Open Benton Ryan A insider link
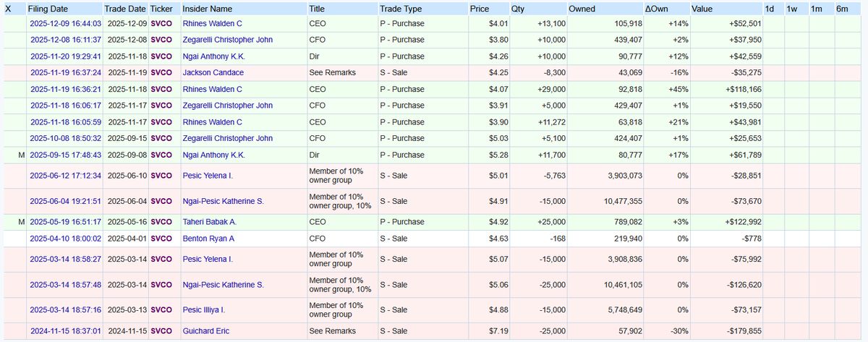868x342 pixels. pyautogui.click(x=208, y=238)
